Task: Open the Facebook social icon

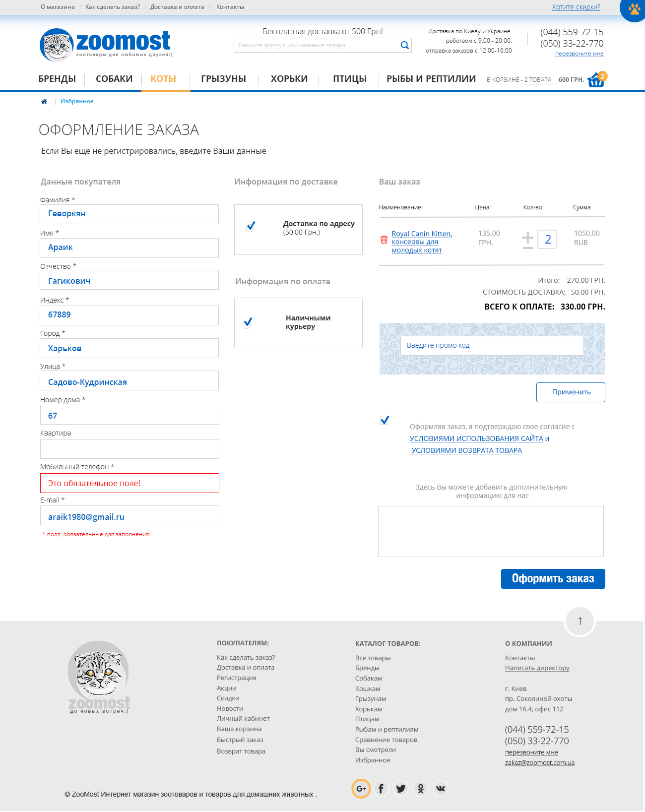Action: (381, 789)
